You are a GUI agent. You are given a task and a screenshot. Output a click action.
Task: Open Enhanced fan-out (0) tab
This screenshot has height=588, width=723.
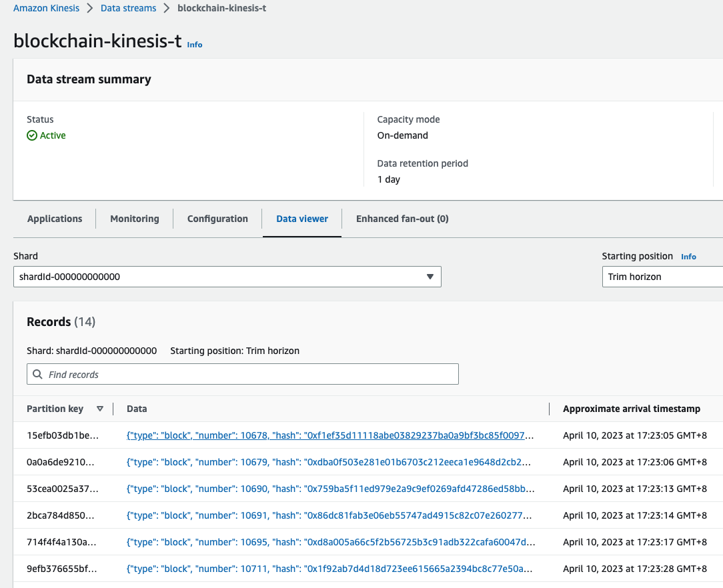coord(402,219)
